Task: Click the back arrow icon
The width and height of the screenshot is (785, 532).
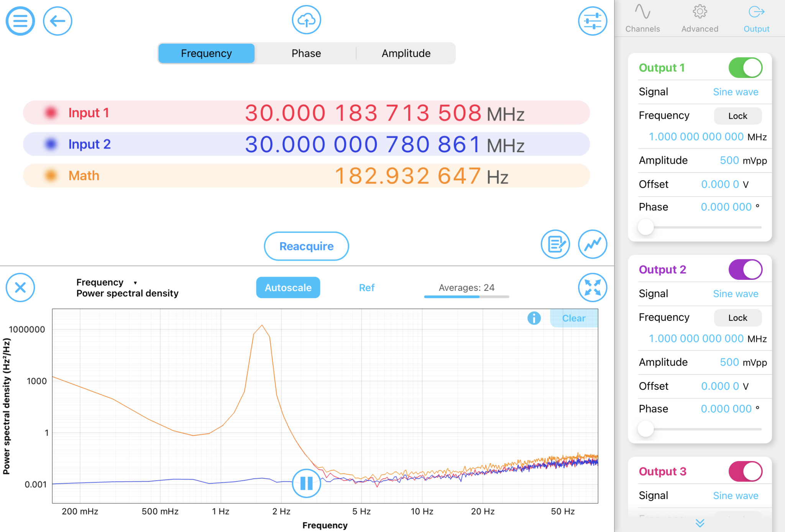Action: coord(57,21)
